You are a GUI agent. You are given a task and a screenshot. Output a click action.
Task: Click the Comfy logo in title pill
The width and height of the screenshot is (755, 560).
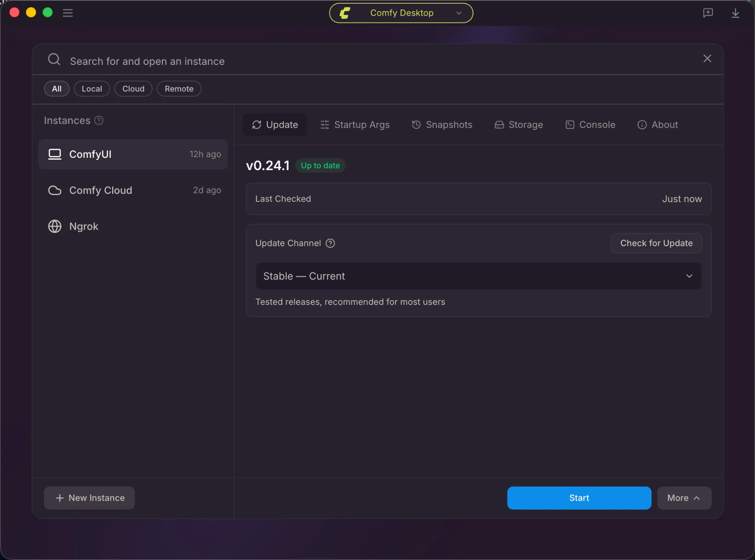[x=345, y=13]
